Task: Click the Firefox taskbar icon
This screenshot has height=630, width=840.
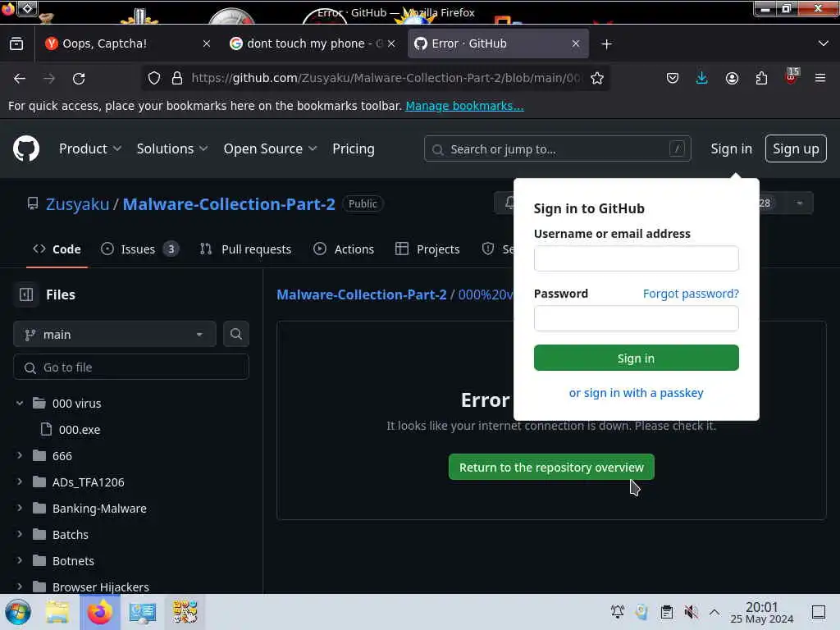Action: click(100, 612)
